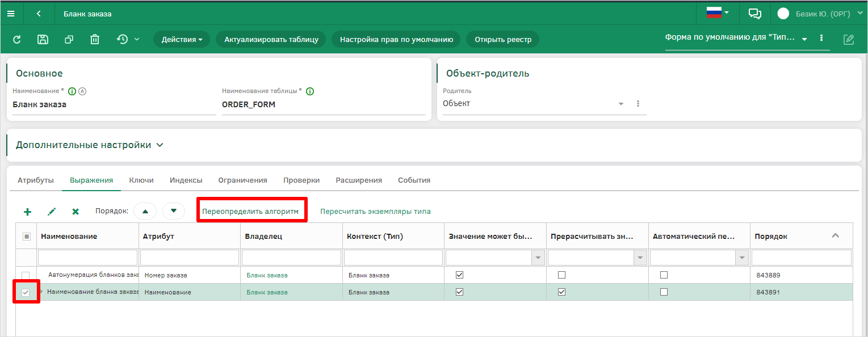Screen dimensions: 868x337
Task: Move expression up in order
Action: pyautogui.click(x=145, y=211)
